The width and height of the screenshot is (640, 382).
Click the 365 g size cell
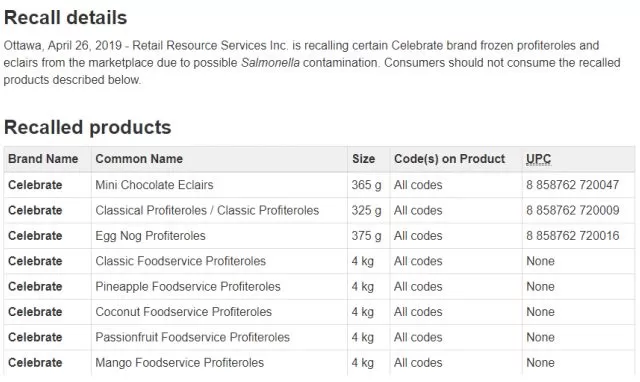[x=367, y=185]
